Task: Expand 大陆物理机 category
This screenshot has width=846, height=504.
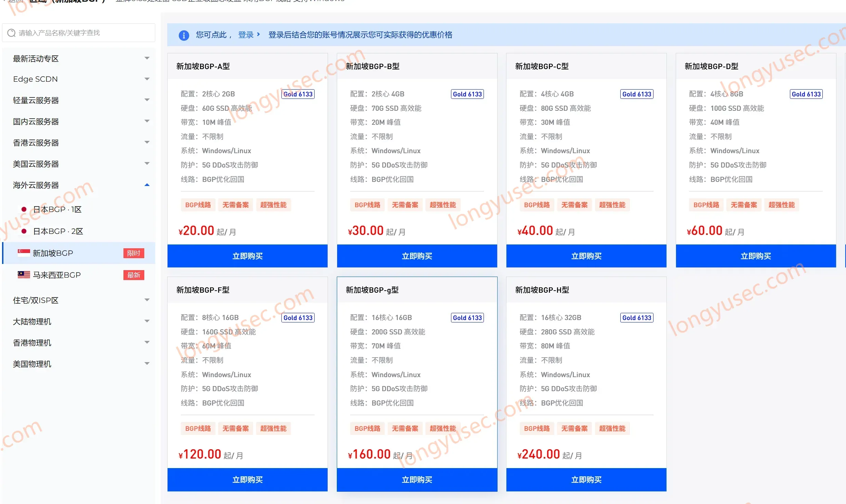Action: (x=79, y=321)
